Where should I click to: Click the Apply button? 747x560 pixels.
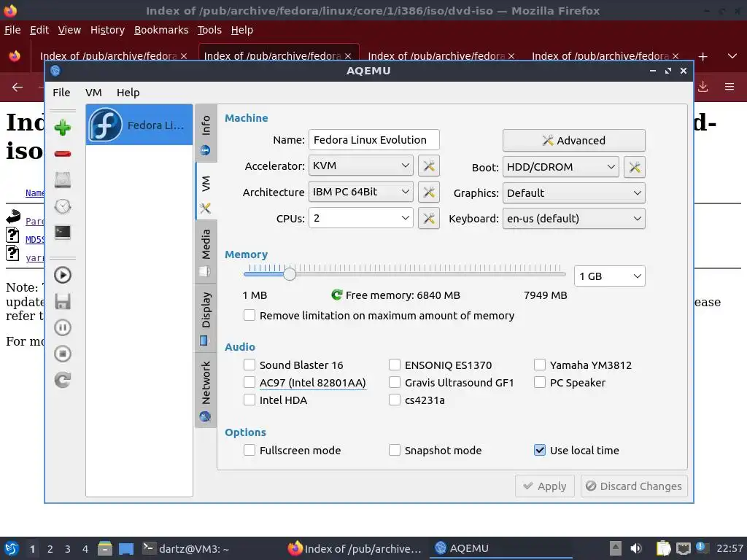tap(544, 486)
